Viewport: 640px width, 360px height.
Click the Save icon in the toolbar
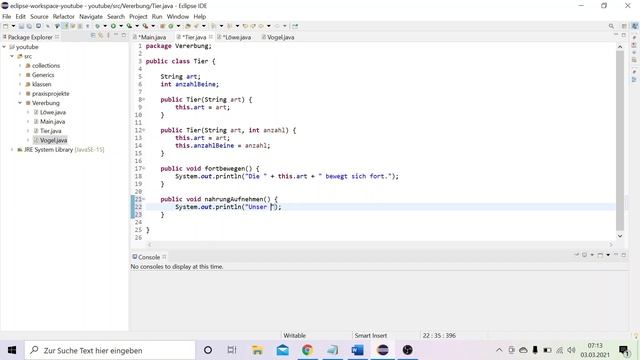point(21,26)
